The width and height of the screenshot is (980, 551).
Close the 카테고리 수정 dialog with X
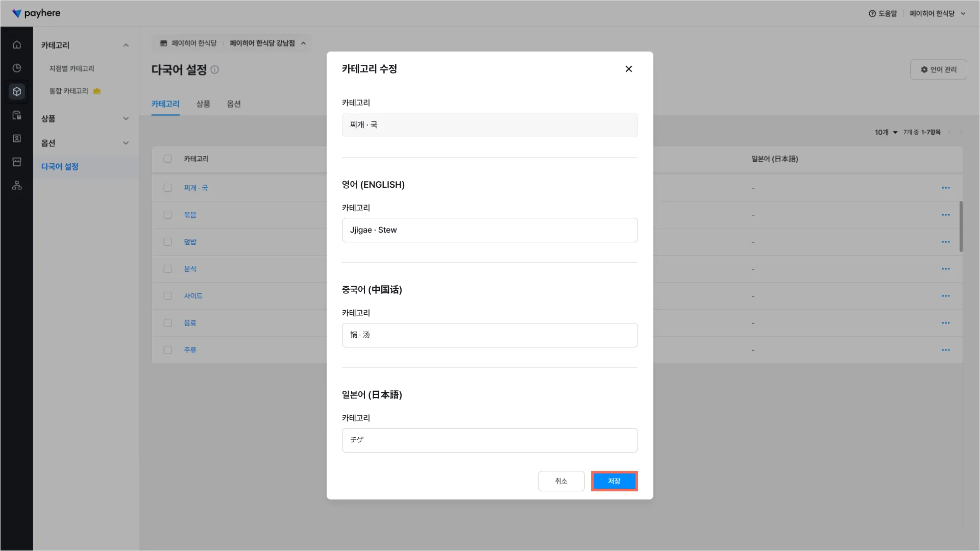pos(628,69)
